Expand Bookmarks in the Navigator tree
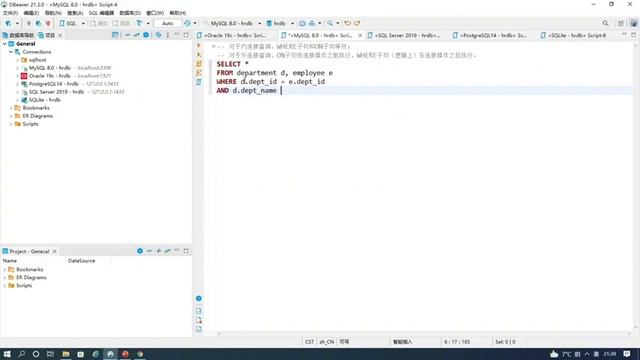The image size is (640, 360). tap(11, 108)
